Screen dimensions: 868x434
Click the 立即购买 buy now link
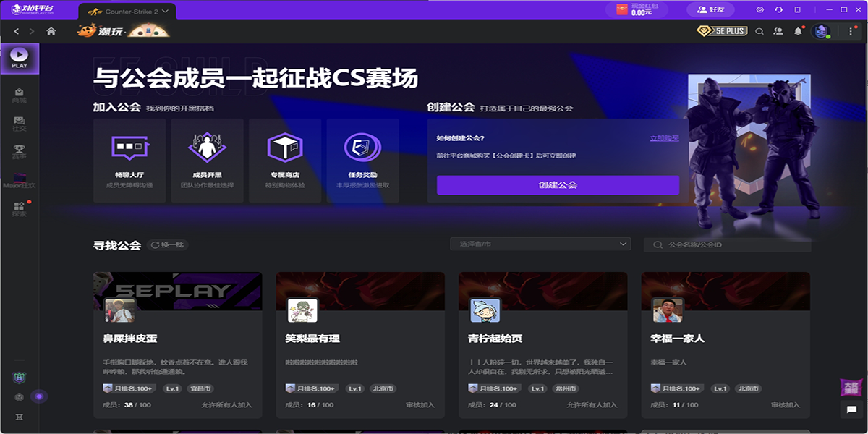pyautogui.click(x=664, y=137)
